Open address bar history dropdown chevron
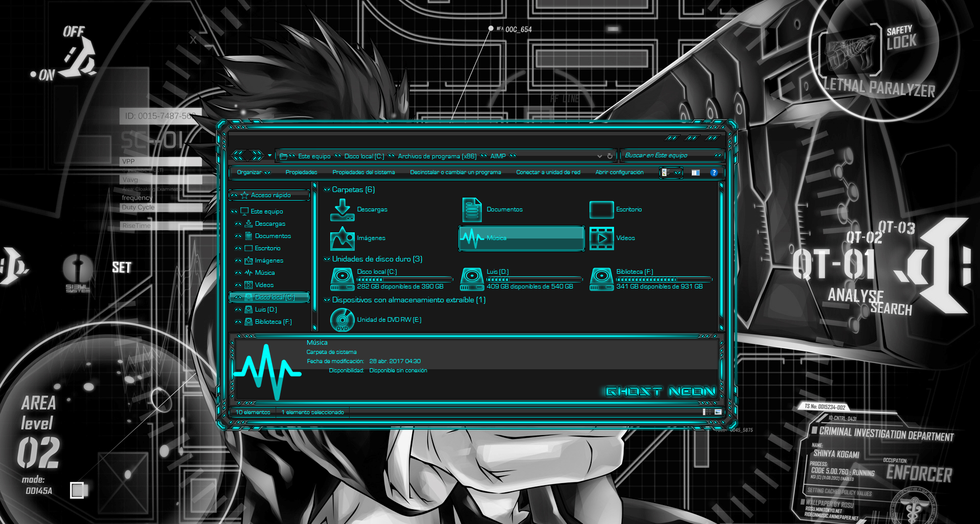This screenshot has height=524, width=980. coord(600,156)
